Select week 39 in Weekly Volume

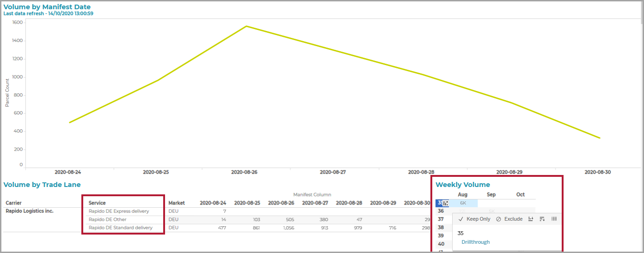pyautogui.click(x=441, y=235)
